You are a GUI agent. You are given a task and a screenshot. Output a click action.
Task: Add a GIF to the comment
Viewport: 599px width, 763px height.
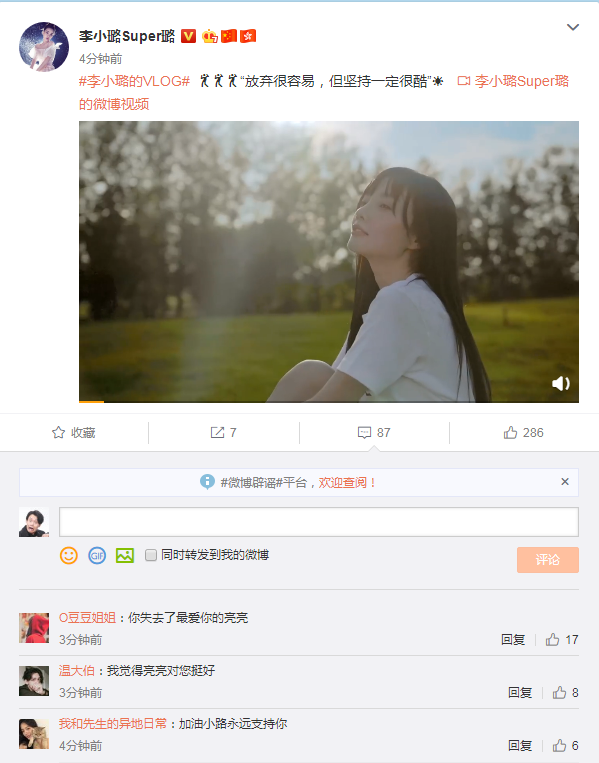[x=97, y=555]
